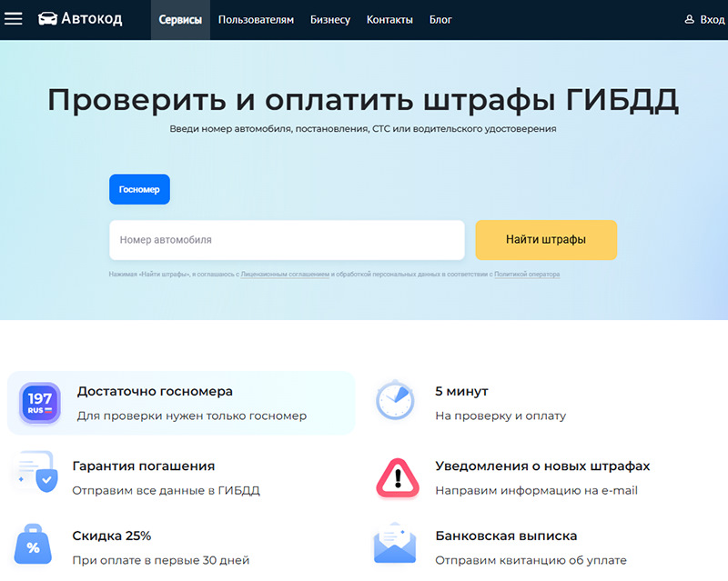Open the Лицензионным соглашением link
The height and width of the screenshot is (581, 728).
pyautogui.click(x=285, y=275)
